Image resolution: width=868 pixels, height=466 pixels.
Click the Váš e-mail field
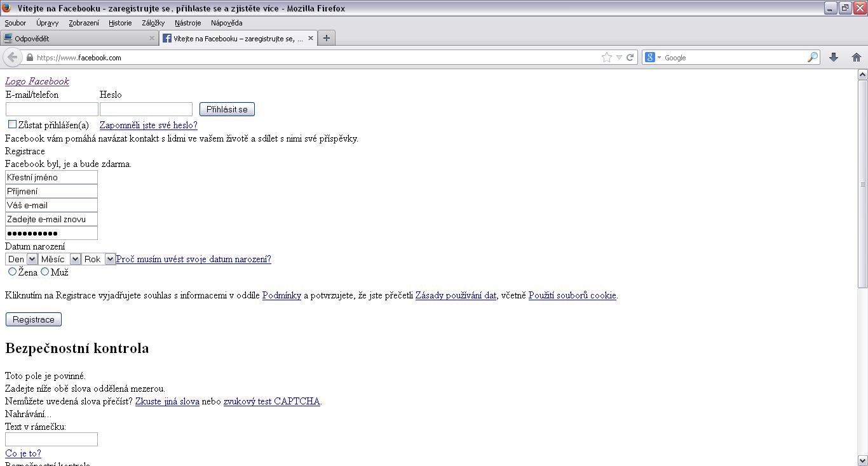(x=51, y=205)
